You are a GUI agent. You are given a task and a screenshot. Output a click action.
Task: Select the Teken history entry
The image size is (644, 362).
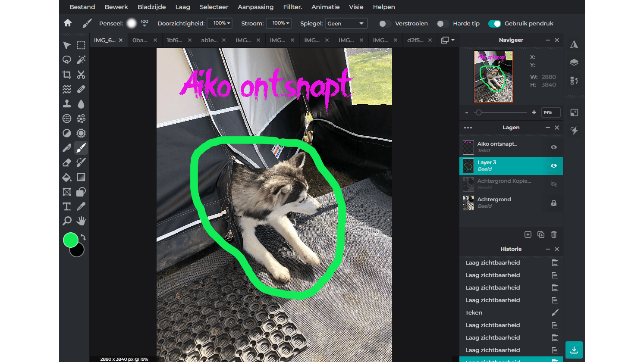point(511,312)
